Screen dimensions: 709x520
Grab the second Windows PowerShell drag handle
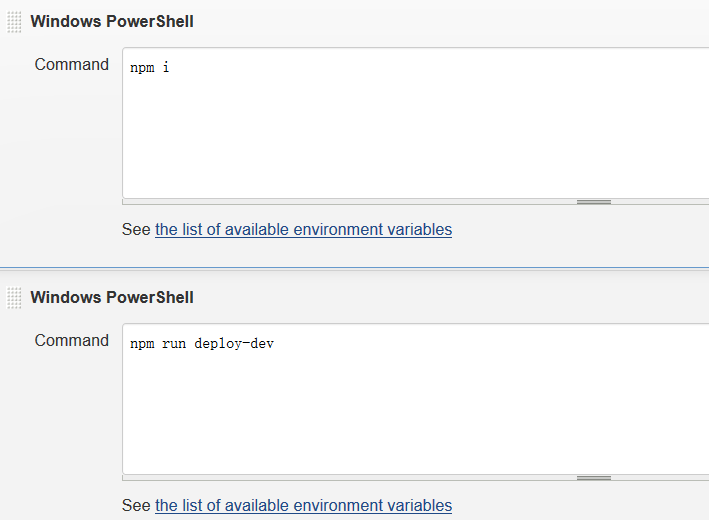[x=14, y=298]
